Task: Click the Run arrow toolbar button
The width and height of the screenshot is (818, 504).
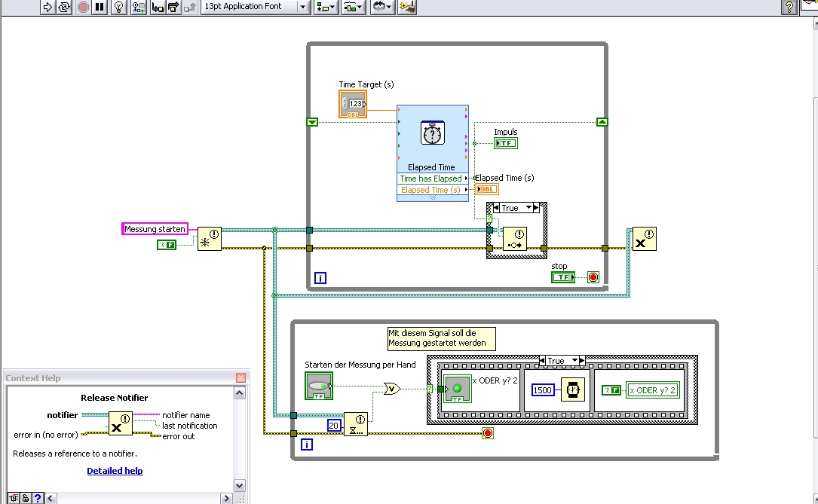Action: (x=47, y=7)
